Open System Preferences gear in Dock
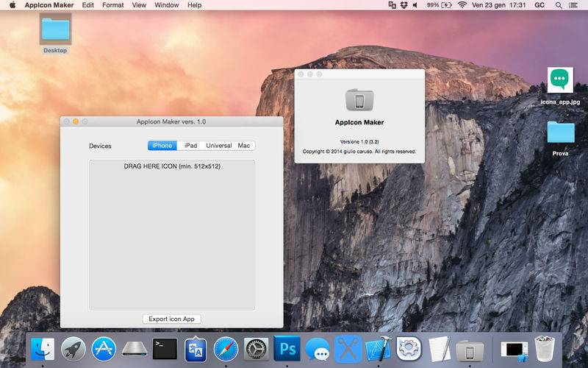This screenshot has height=368, width=588. [257, 349]
